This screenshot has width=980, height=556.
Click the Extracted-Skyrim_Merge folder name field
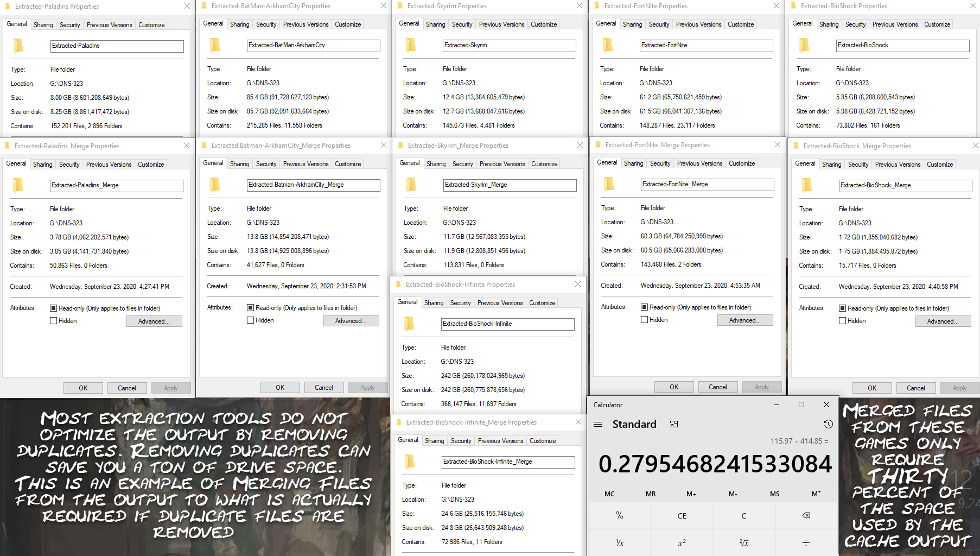tap(510, 185)
